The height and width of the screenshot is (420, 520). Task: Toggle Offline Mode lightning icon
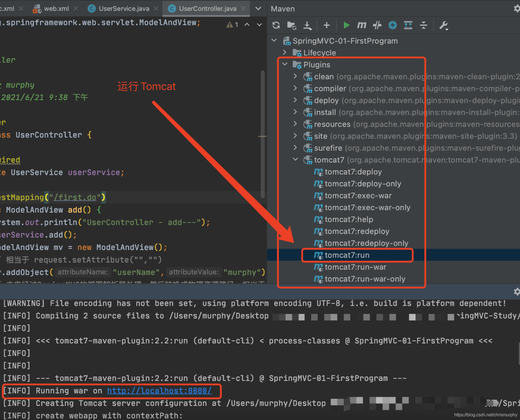pos(392,25)
